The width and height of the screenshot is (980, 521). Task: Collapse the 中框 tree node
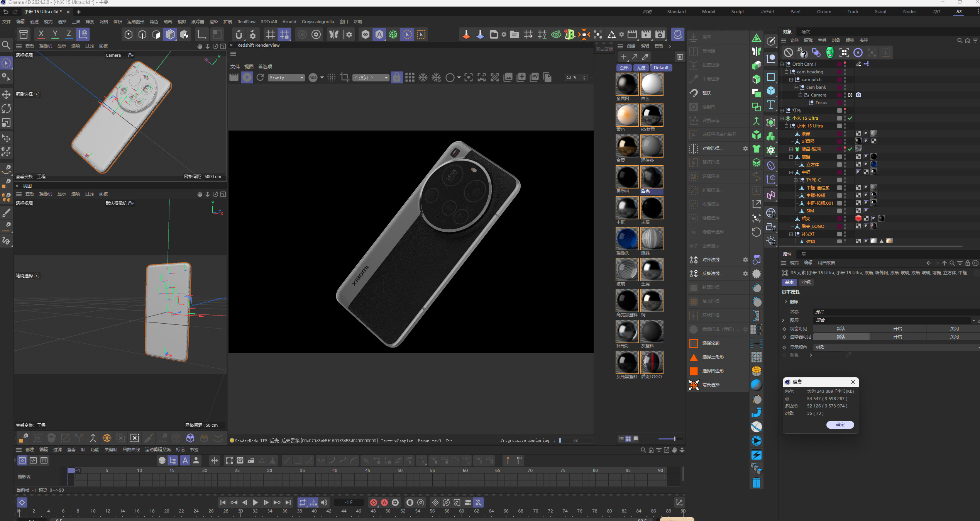791,172
